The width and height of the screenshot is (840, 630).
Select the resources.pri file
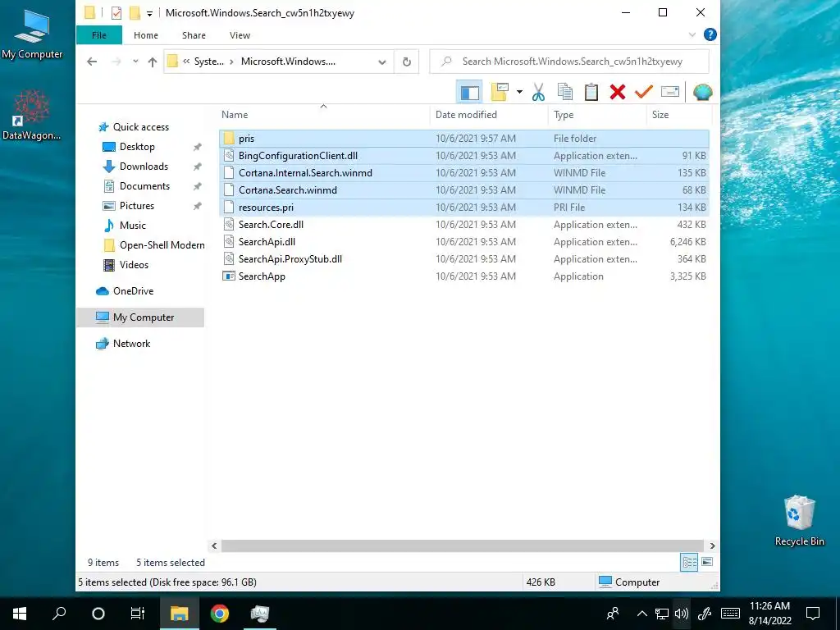[x=464, y=207]
